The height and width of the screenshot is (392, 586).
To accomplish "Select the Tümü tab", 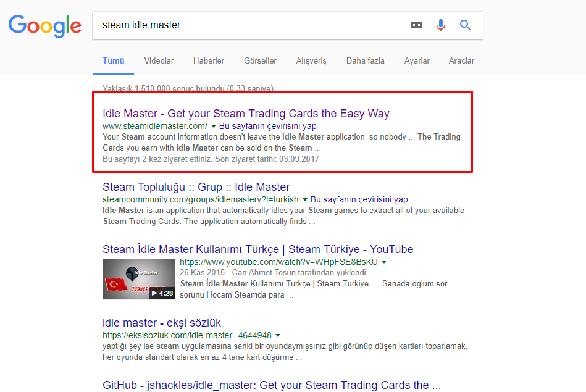I will pos(113,61).
